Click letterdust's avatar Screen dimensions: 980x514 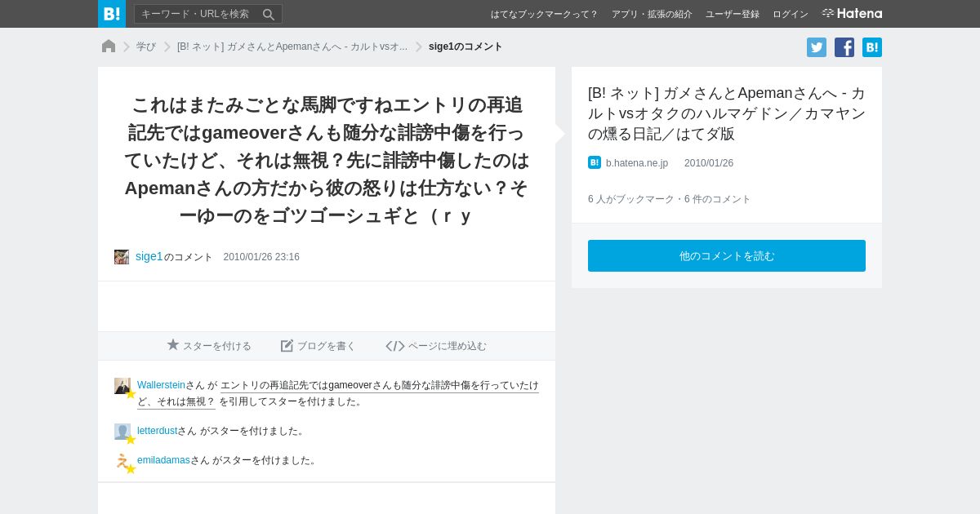(122, 432)
